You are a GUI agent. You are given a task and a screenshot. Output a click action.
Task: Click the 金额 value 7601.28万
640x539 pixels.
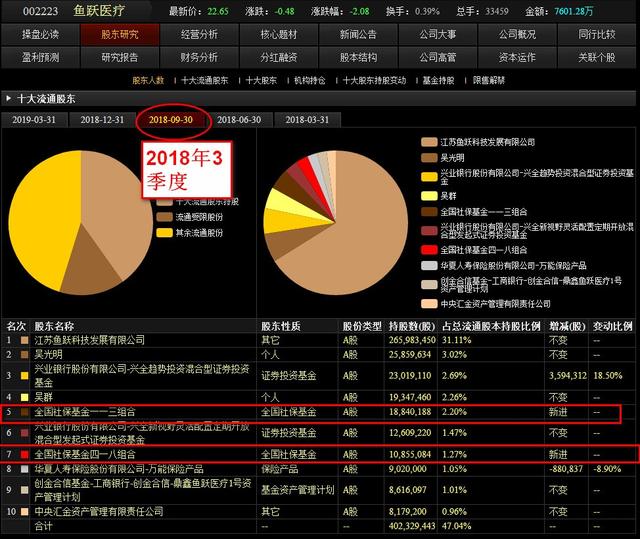click(x=574, y=11)
